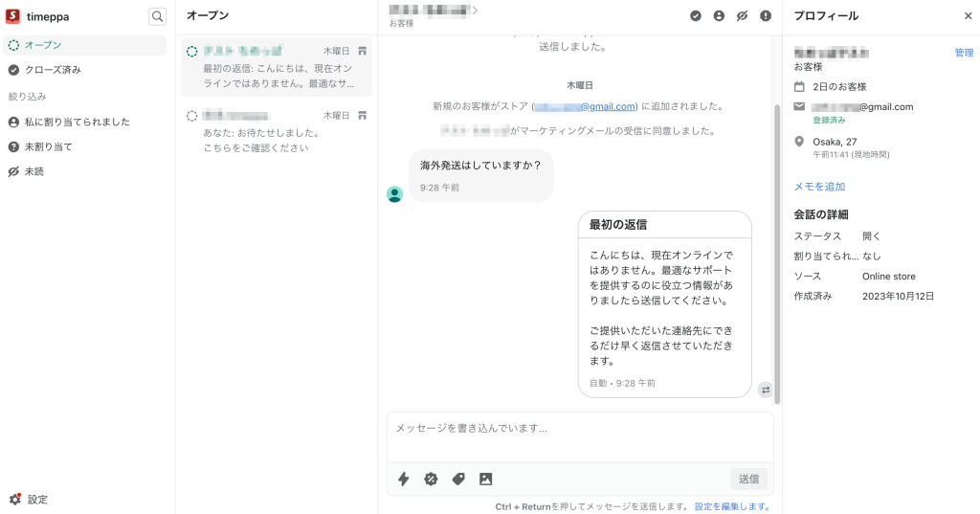Click the swap arrows icon beside auto-reply
This screenshot has width=980, height=514.
pyautogui.click(x=765, y=390)
